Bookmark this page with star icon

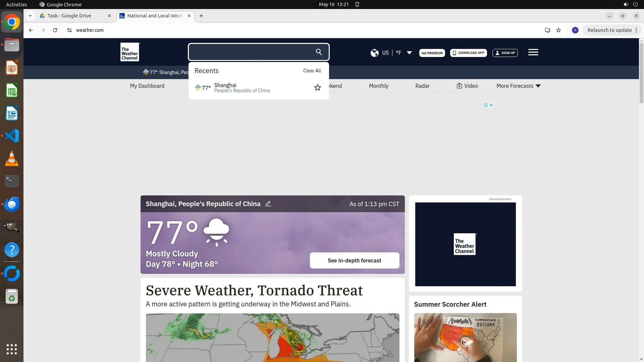click(558, 30)
